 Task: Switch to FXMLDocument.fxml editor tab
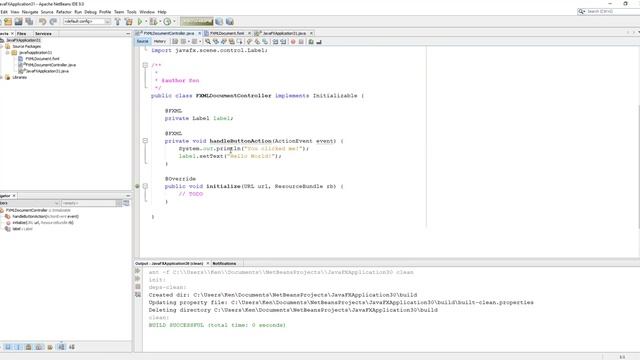227,33
